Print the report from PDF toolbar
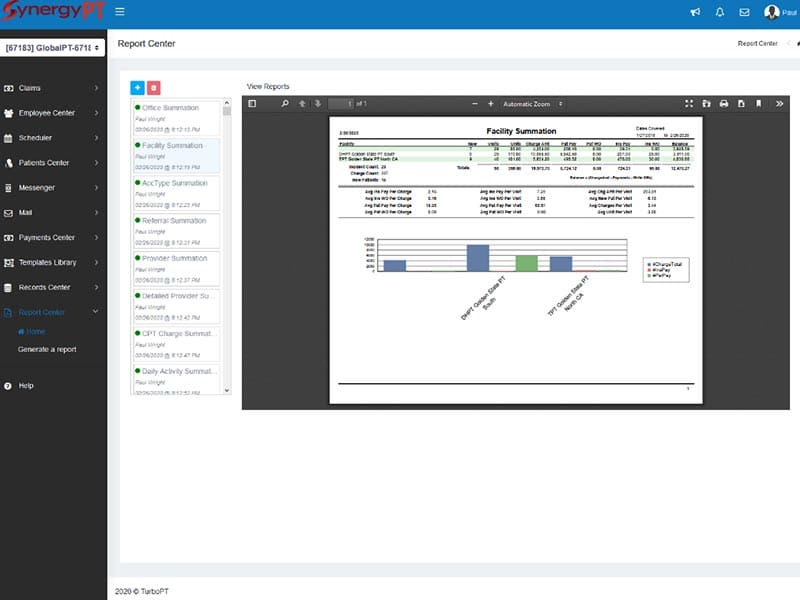Image resolution: width=800 pixels, height=600 pixels. (x=723, y=104)
